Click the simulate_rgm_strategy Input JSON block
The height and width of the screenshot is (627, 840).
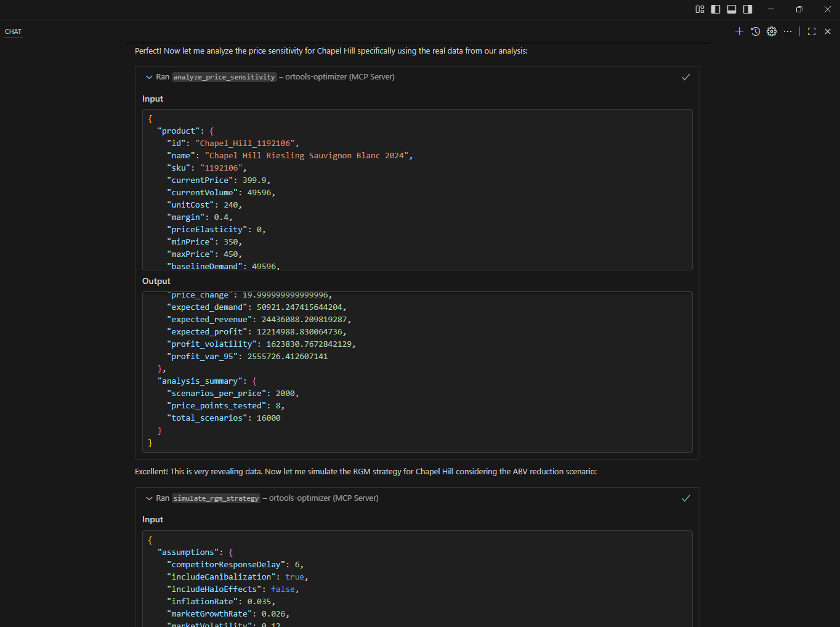point(417,579)
